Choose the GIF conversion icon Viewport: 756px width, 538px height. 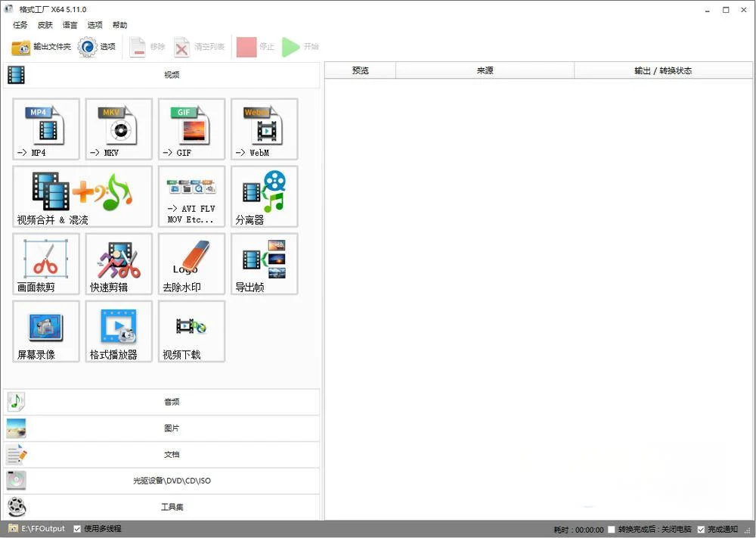191,129
